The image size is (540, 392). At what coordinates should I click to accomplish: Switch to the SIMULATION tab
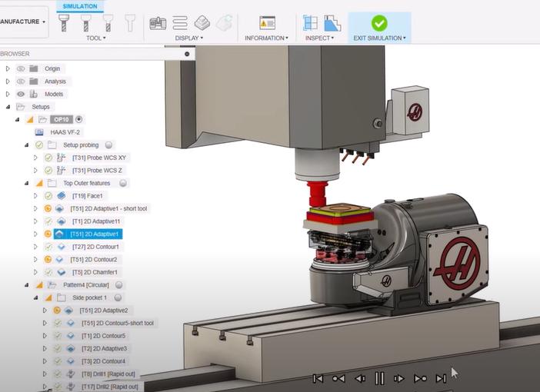pyautogui.click(x=80, y=6)
